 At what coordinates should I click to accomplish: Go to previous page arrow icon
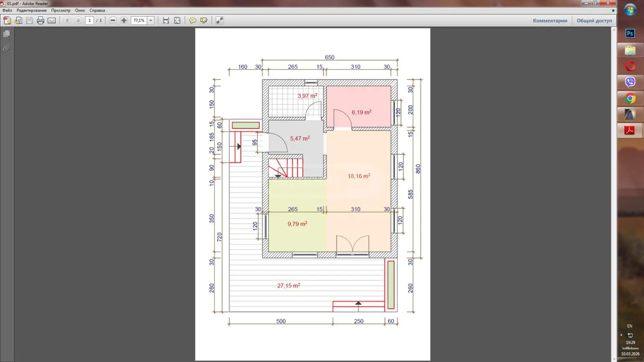click(67, 21)
